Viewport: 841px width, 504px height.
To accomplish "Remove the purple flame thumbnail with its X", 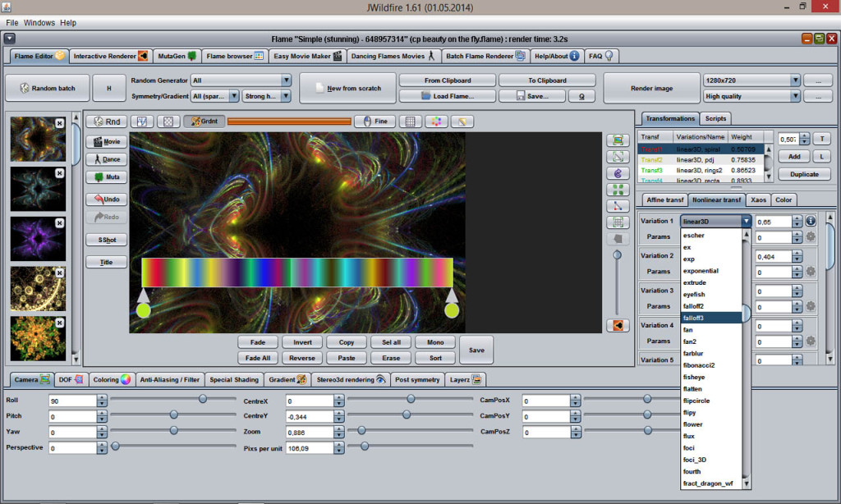I will pyautogui.click(x=59, y=223).
